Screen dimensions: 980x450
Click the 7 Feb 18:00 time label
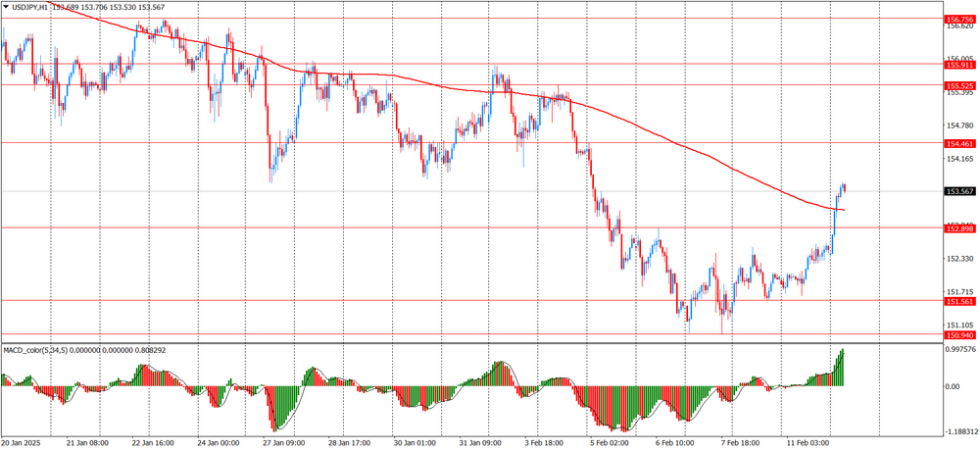(x=742, y=443)
